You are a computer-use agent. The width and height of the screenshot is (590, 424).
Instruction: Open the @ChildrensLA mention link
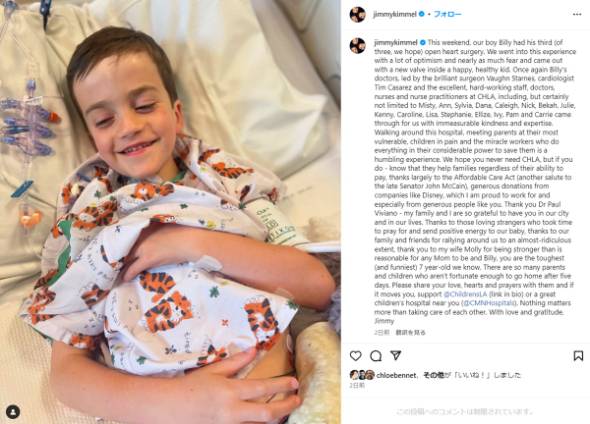tap(465, 294)
